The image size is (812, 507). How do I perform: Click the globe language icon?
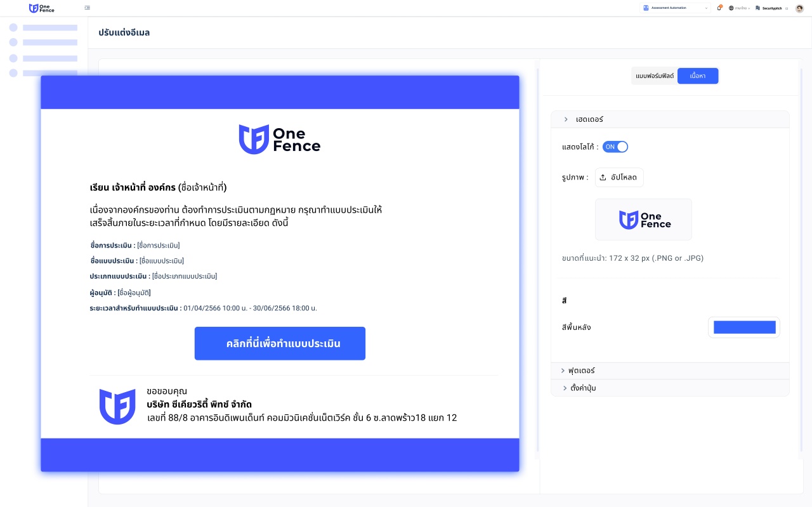coord(731,8)
